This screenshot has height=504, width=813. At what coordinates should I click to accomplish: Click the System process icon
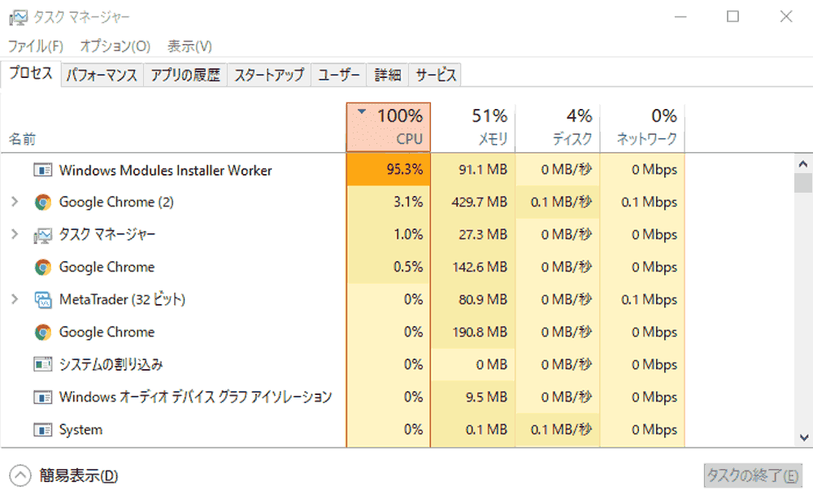coord(42,430)
